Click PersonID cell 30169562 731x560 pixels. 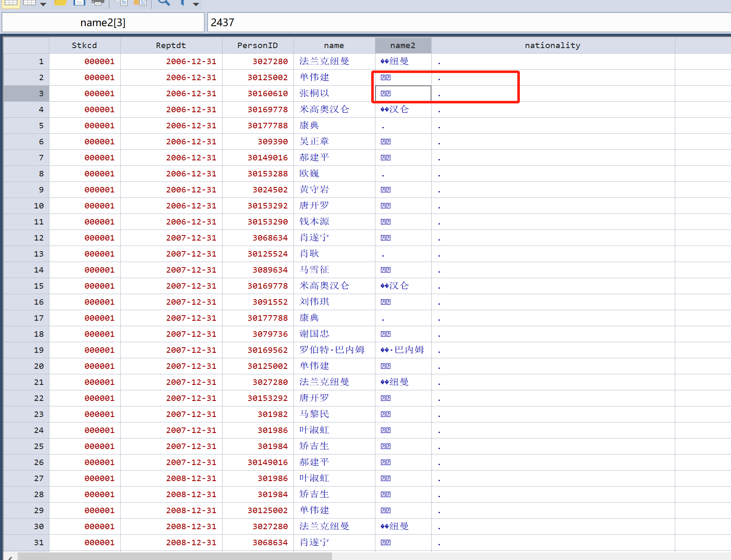pos(258,350)
